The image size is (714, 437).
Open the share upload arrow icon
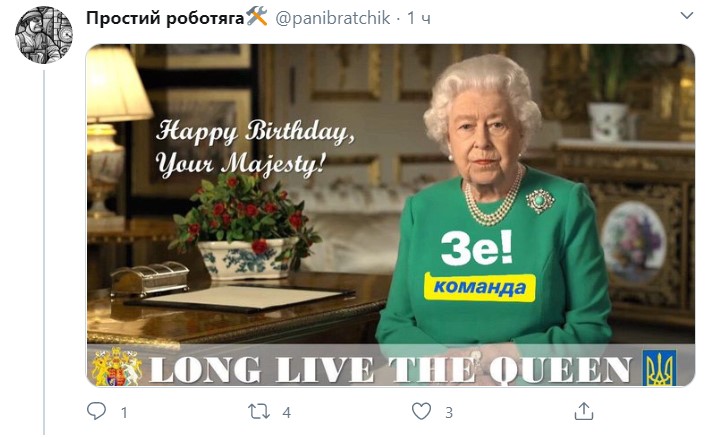(583, 411)
